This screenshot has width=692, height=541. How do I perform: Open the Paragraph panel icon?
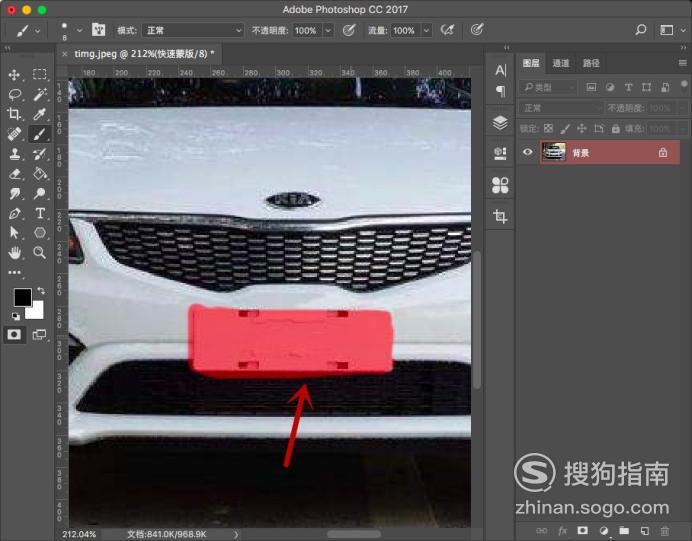pos(500,91)
